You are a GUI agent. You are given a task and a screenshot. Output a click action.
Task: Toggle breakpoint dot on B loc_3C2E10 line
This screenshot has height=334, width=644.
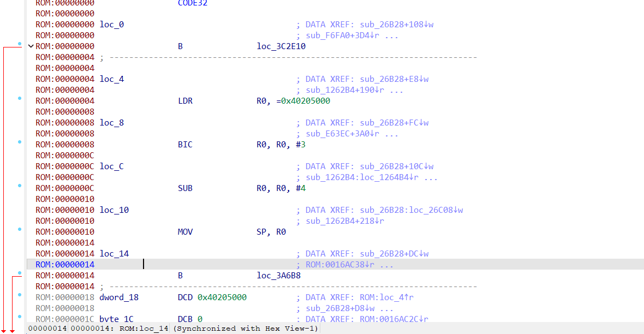(19, 44)
